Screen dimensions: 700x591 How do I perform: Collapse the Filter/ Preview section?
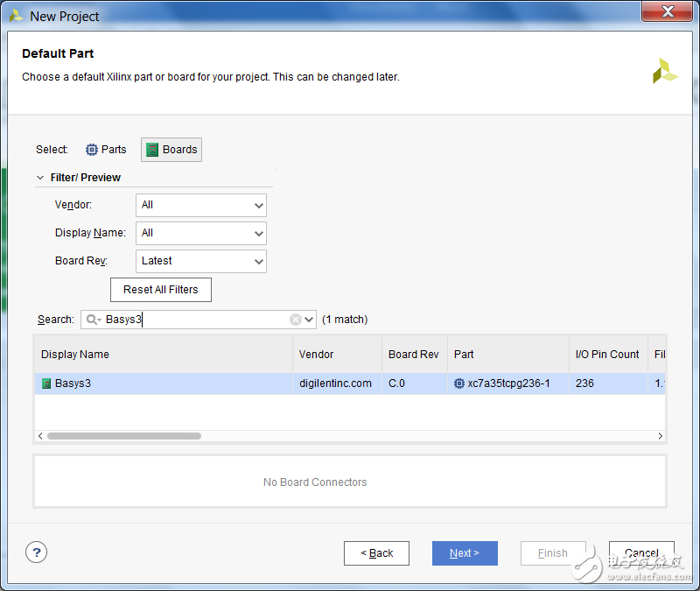coord(40,178)
